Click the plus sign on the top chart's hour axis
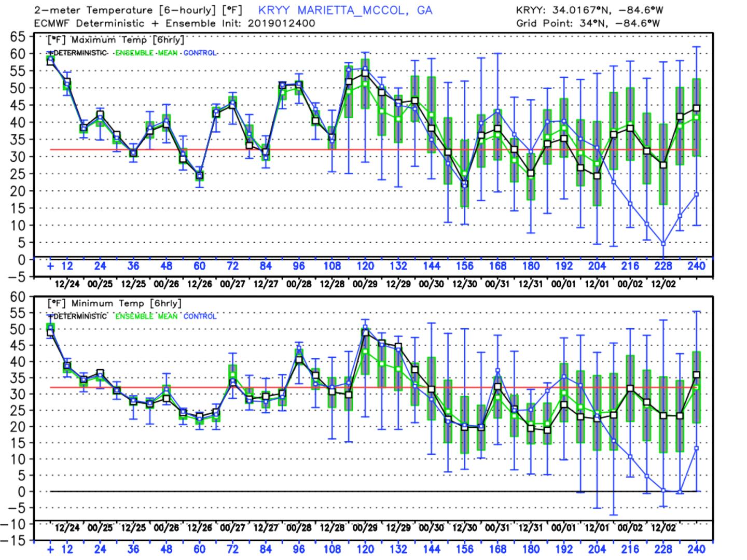 50,266
